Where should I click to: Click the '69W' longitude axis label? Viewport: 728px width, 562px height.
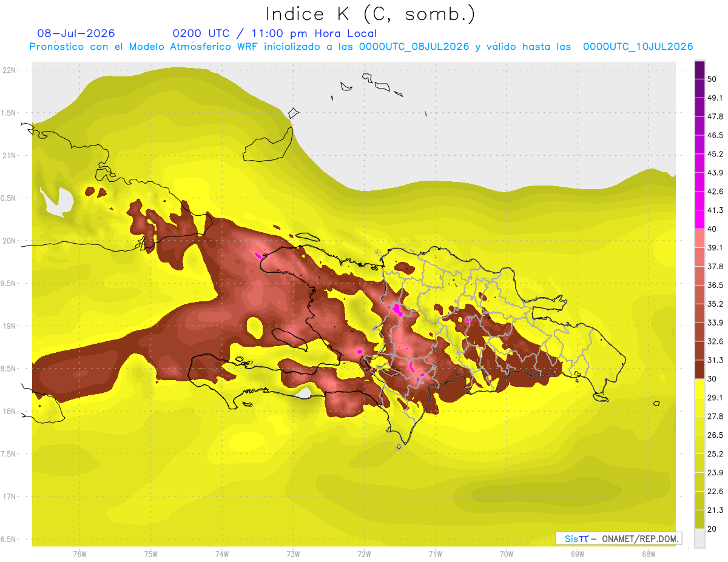(x=578, y=554)
